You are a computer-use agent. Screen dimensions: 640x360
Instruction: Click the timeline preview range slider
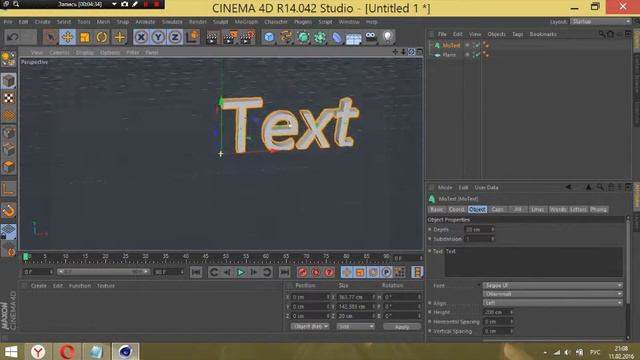103,272
